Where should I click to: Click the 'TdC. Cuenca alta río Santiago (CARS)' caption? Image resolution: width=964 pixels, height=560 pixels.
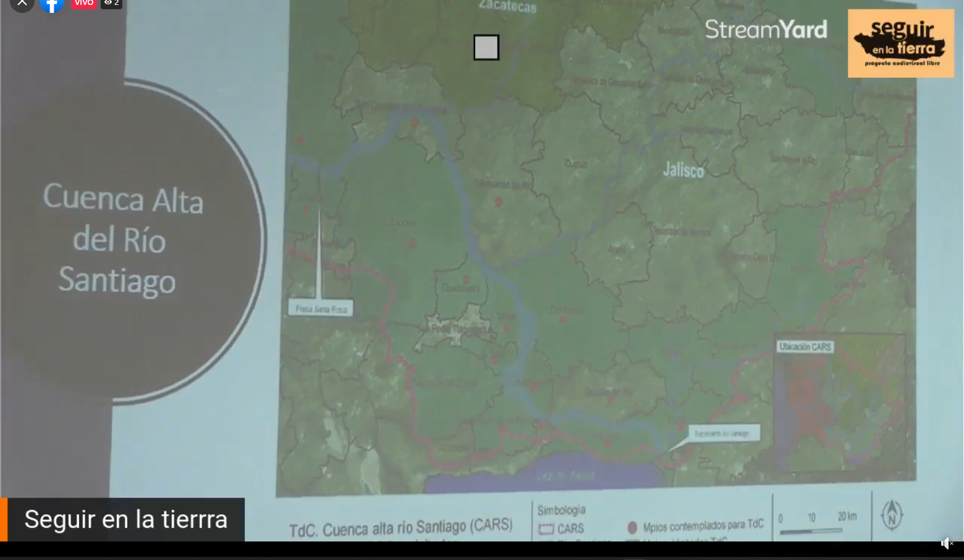400,528
